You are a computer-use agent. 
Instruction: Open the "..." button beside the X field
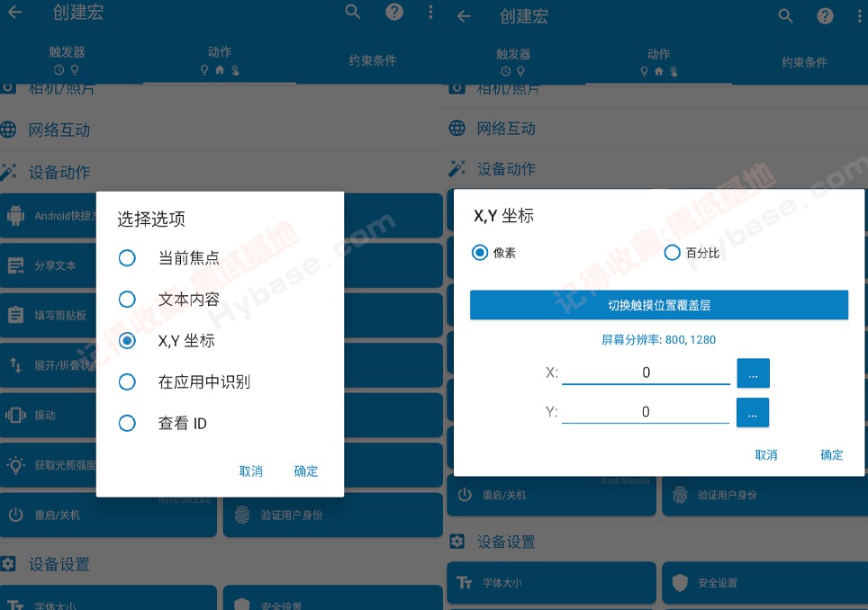click(x=753, y=372)
